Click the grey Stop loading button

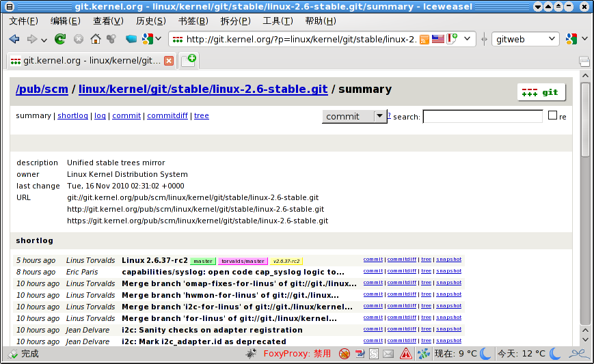(79, 39)
